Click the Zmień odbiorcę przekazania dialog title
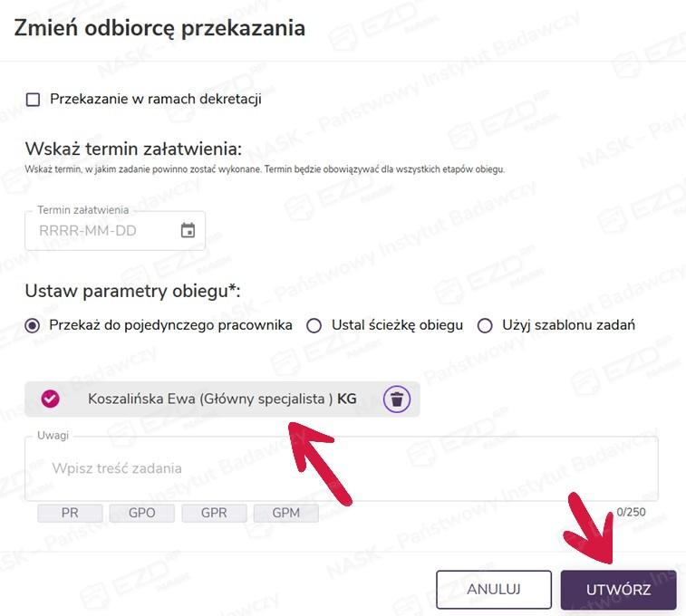 pos(159,28)
